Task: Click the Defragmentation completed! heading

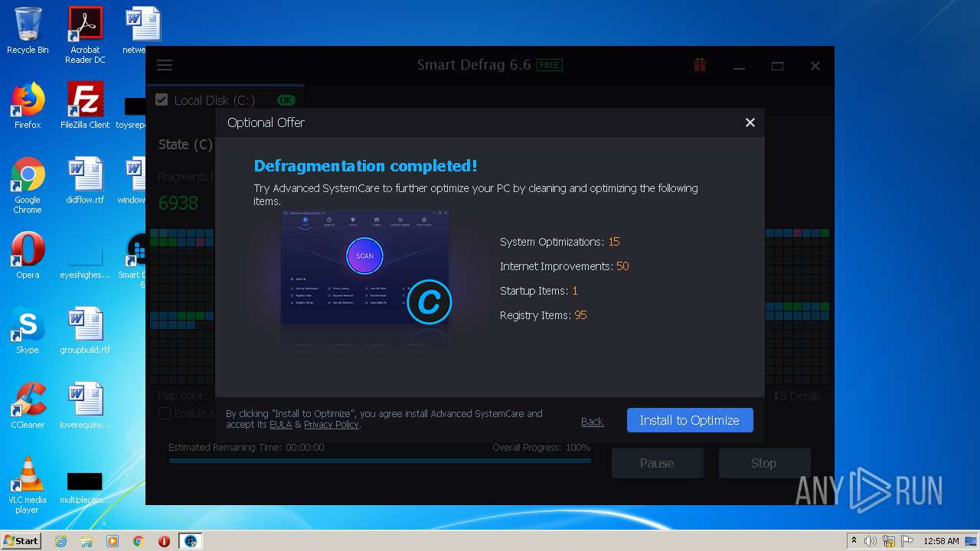Action: [366, 166]
